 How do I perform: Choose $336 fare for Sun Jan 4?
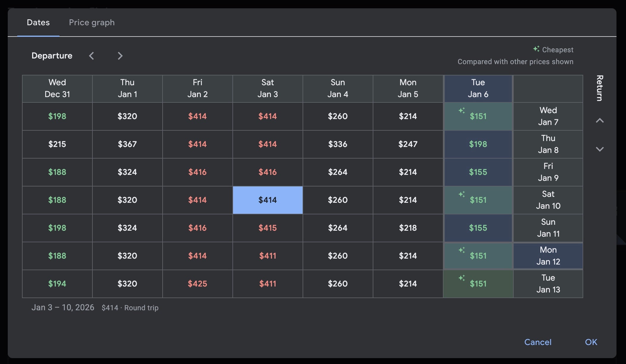[338, 144]
